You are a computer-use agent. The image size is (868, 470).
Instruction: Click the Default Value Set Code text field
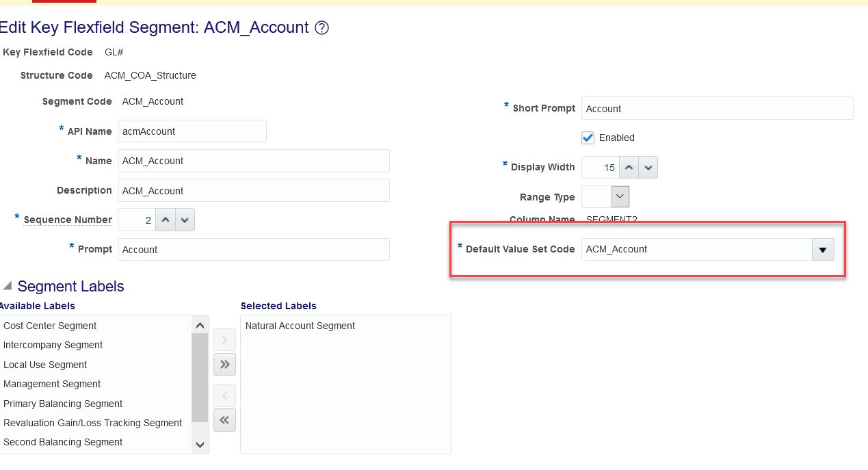coord(696,250)
